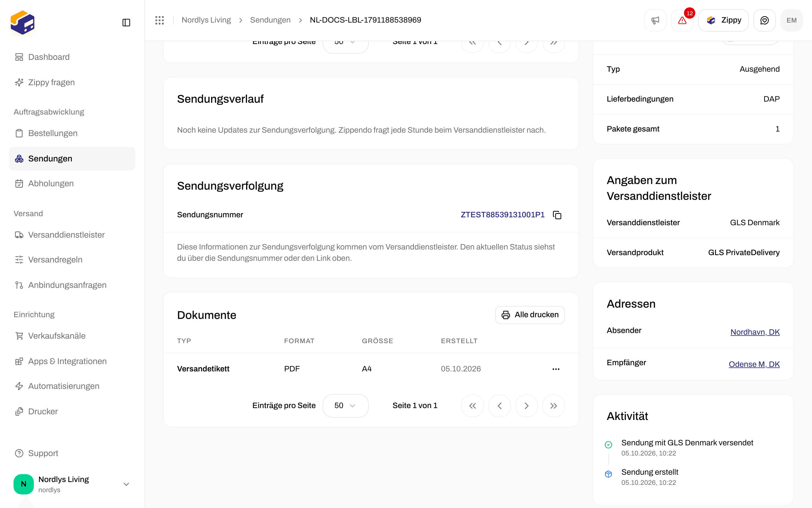The image size is (812, 508).
Task: Open Einträge pro Seite dropdown in Dokumente
Action: 345,406
